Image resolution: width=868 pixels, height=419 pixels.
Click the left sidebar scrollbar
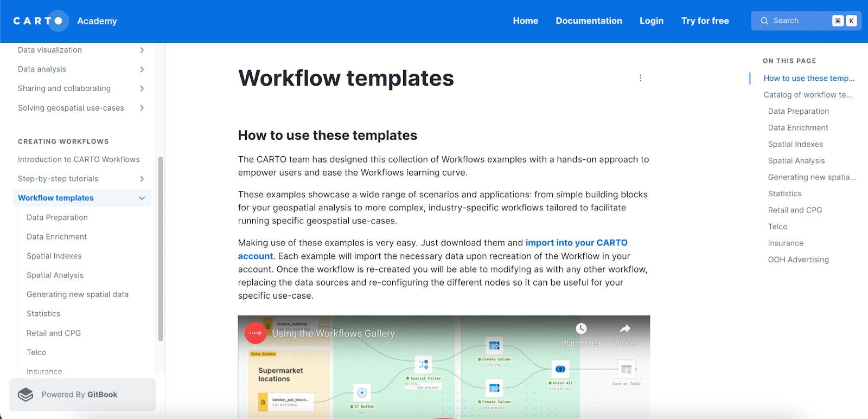click(x=161, y=249)
